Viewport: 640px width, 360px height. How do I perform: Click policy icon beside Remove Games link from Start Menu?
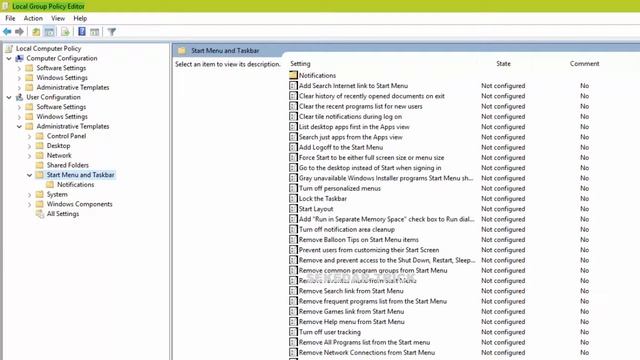pos(293,311)
